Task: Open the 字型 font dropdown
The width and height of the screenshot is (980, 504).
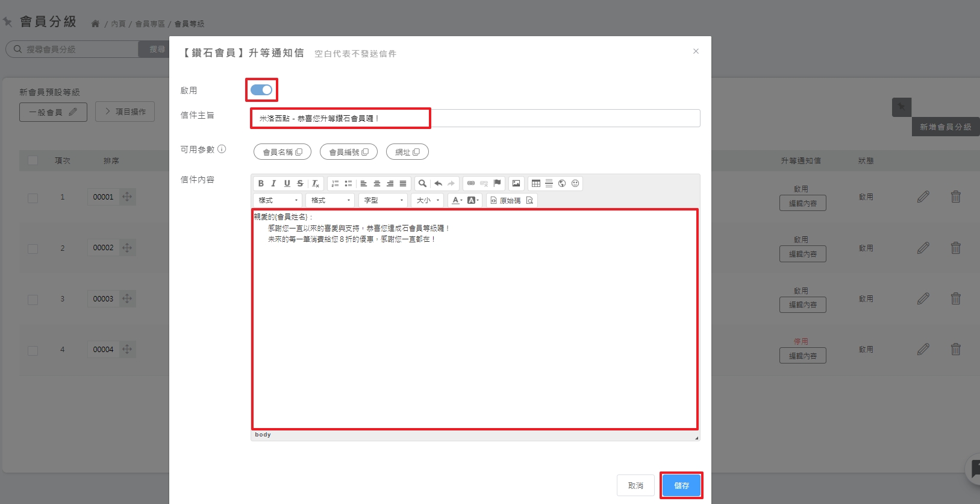Action: (384, 200)
